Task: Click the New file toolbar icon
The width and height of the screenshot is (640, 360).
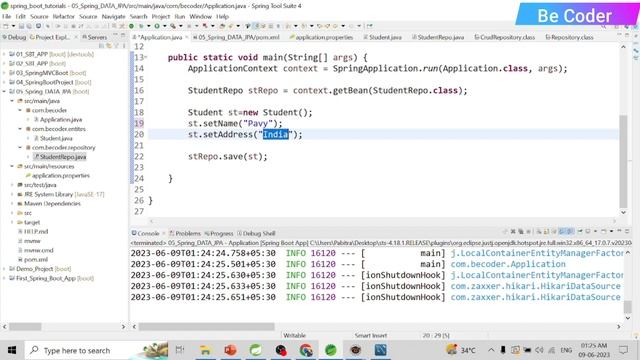Action: pos(5,26)
